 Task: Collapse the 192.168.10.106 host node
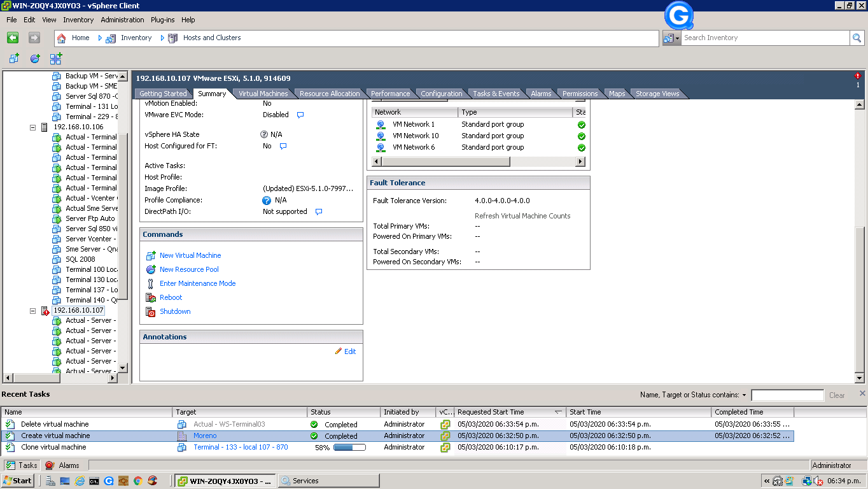point(32,127)
